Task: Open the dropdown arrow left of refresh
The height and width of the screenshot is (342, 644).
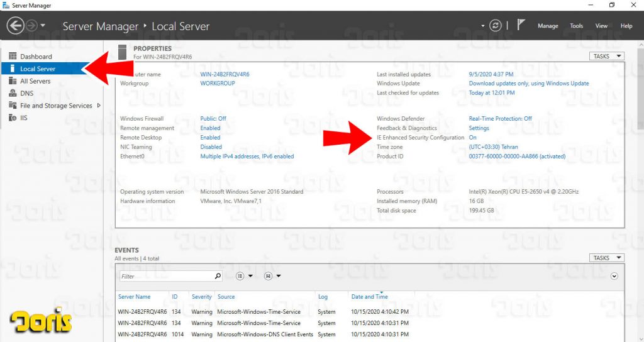Action: point(482,26)
